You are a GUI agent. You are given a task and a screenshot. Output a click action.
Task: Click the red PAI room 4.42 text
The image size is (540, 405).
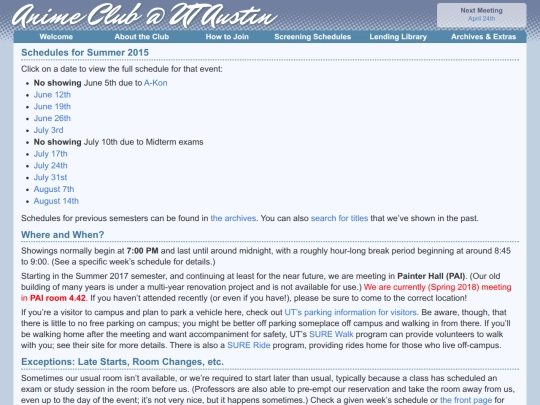58,298
